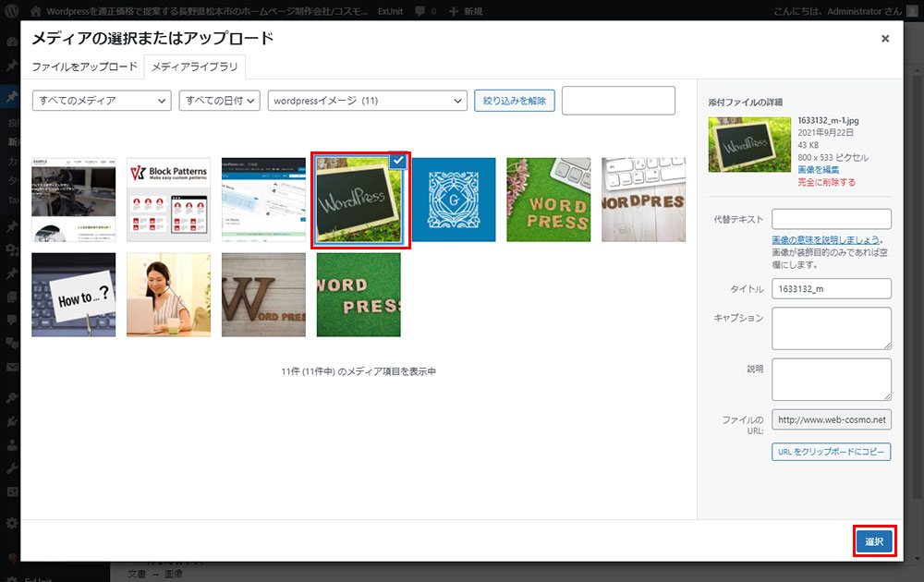Screen dimensions: 924x582
Task: Click the home icon beside site name
Action: (x=36, y=13)
